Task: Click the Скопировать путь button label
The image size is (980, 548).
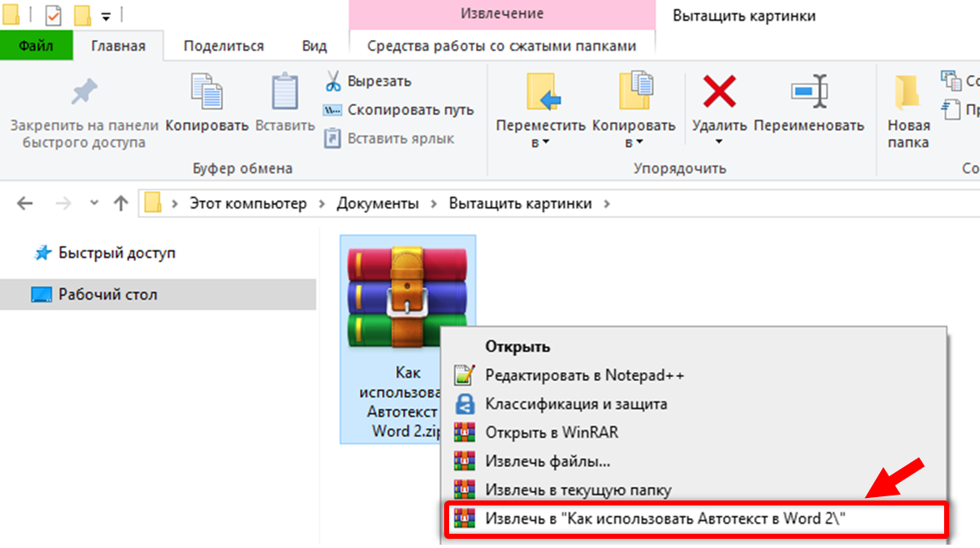Action: pyautogui.click(x=411, y=110)
